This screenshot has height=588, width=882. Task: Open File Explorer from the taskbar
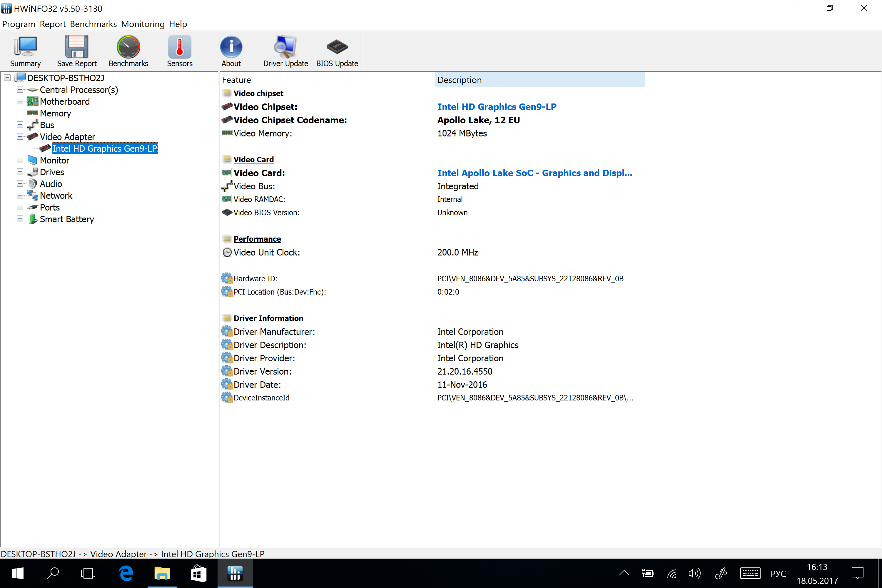click(x=162, y=573)
